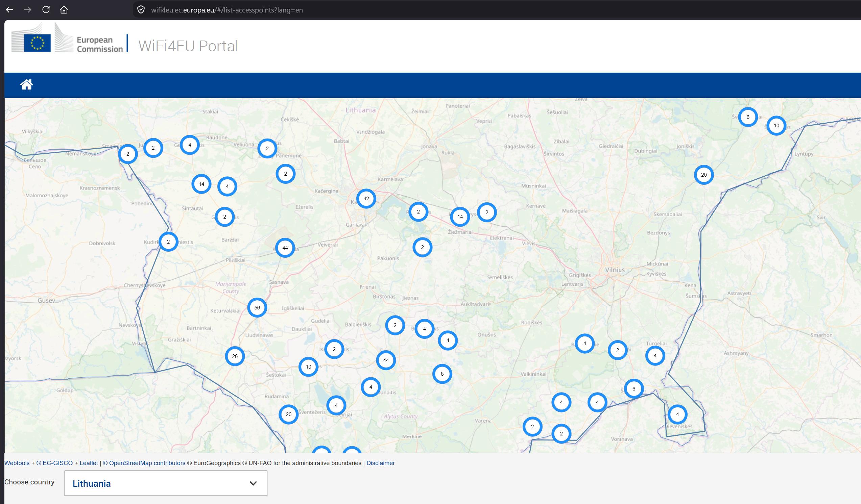
Task: Follow the Leaflet link
Action: coord(89,463)
